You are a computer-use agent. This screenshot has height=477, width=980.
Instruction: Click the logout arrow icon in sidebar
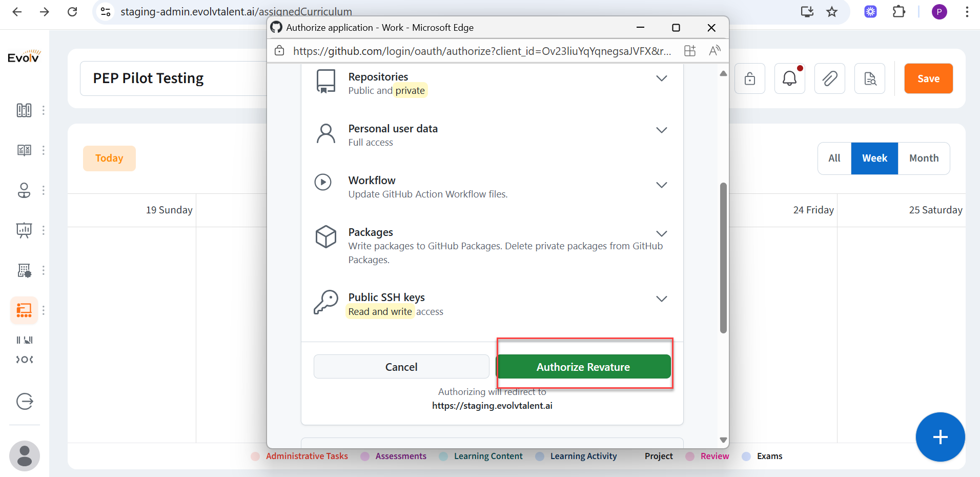[x=25, y=401]
